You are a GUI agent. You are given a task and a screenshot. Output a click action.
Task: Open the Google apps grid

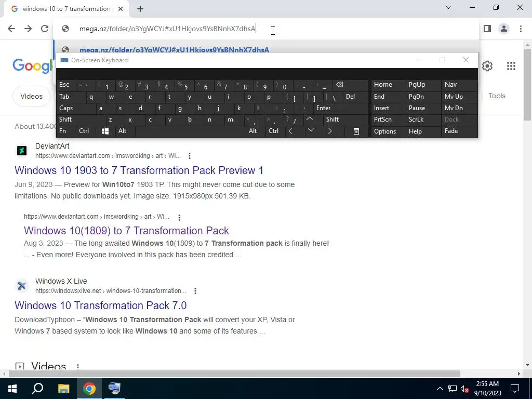point(511,66)
